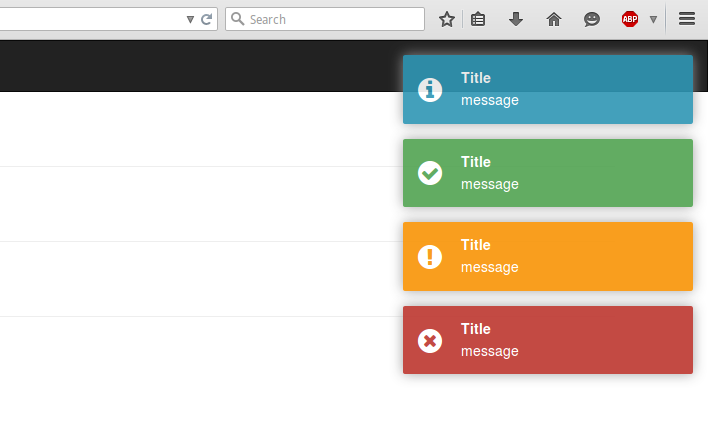Focus the Search input field
Viewport: 708px width, 430px height.
pos(330,19)
